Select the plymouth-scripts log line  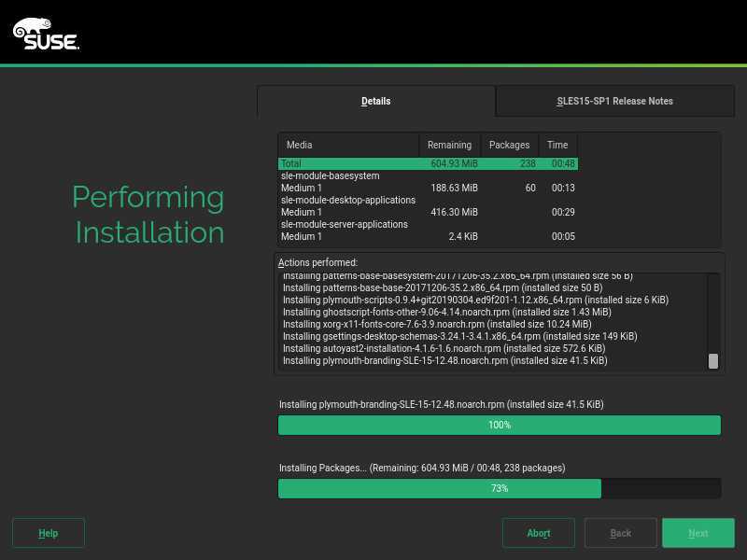click(475, 300)
